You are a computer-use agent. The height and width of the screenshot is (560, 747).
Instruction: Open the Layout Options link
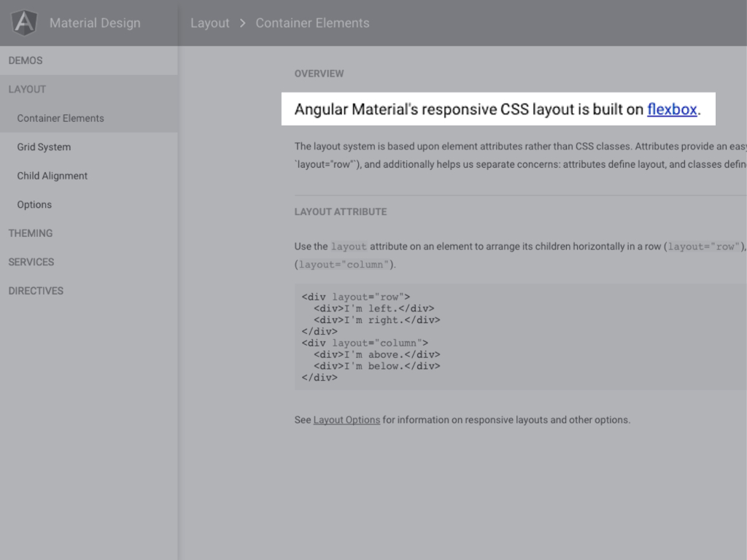click(x=347, y=420)
